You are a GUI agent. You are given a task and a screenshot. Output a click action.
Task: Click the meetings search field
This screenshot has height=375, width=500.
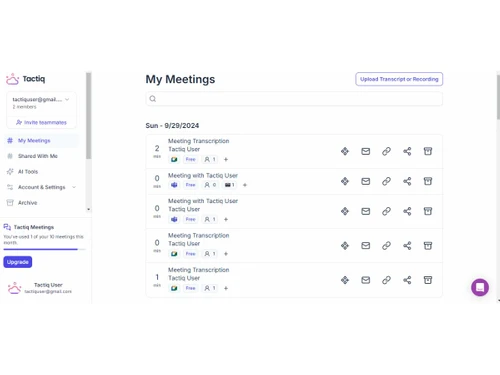[294, 99]
